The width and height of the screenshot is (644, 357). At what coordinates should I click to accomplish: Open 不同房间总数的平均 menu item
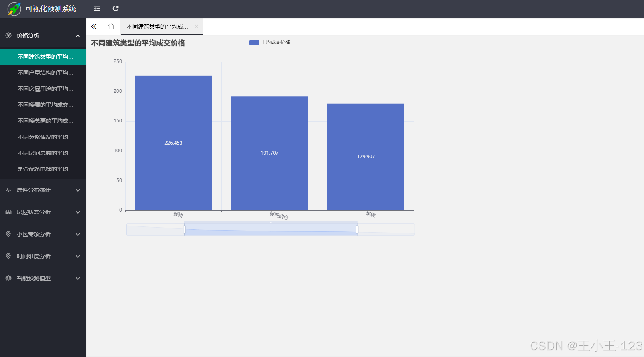coord(43,153)
